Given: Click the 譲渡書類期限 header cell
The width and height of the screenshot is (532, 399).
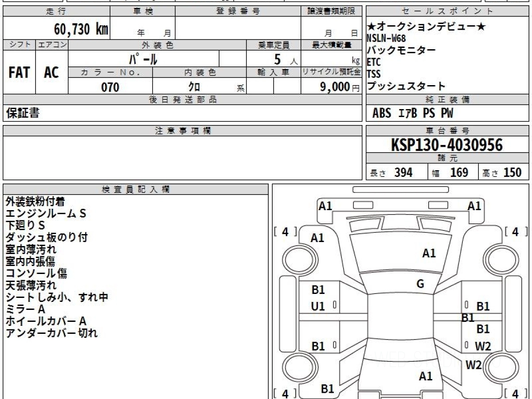Looking at the screenshot, I should [331, 12].
